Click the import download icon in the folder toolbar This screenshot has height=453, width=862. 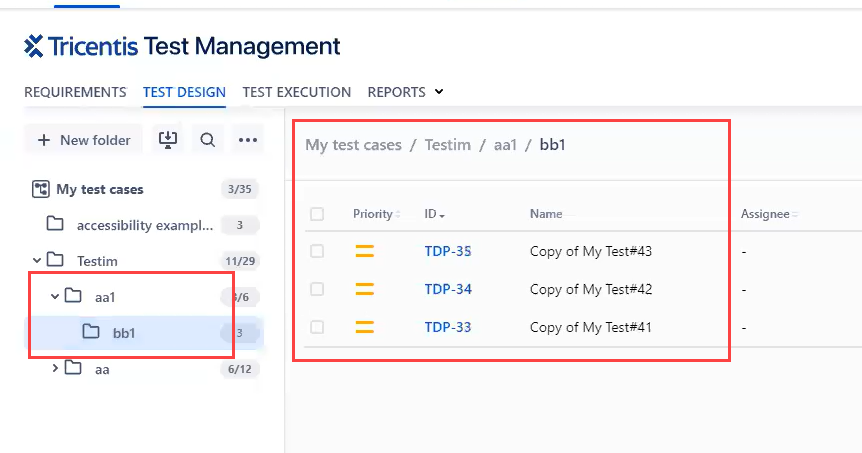168,140
